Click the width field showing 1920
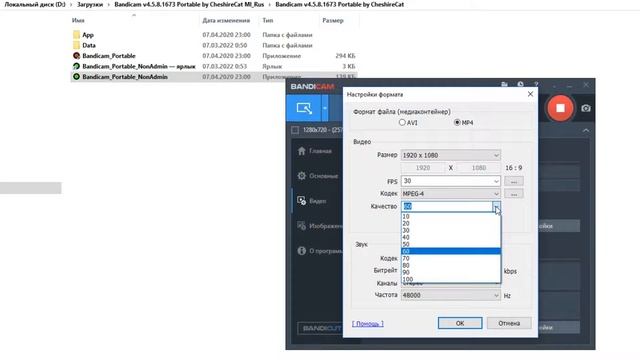This screenshot has width=640, height=360. pos(423,168)
